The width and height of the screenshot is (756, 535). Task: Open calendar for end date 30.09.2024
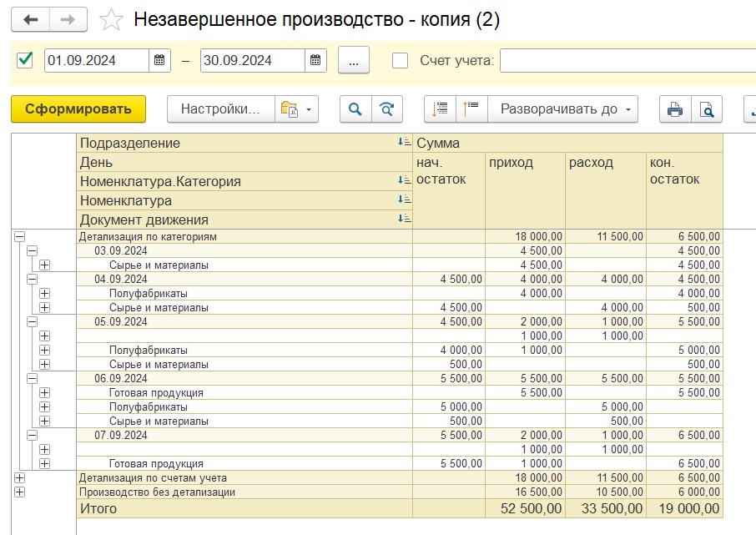click(x=315, y=60)
